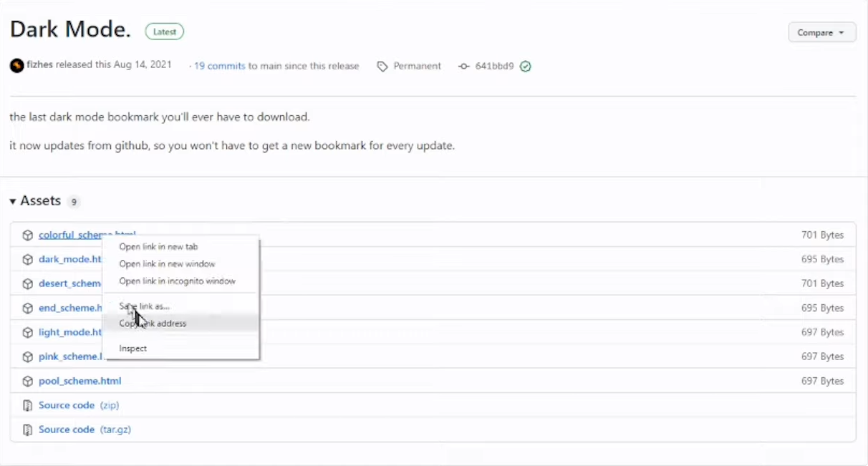Click package icon for colorful_scheme.html
Viewport: 868px width, 466px height.
click(x=27, y=236)
